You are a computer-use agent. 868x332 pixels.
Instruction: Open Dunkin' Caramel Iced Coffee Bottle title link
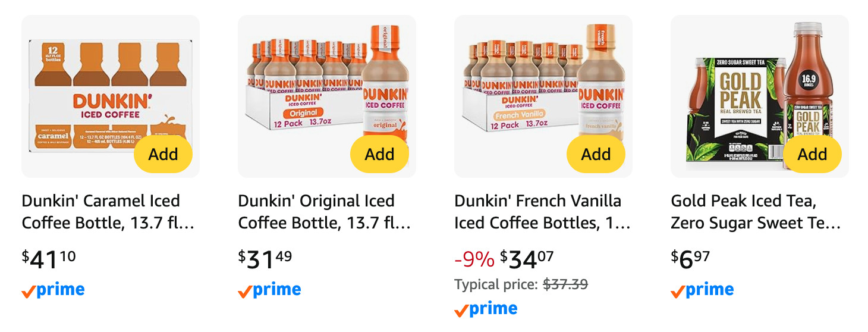(108, 212)
